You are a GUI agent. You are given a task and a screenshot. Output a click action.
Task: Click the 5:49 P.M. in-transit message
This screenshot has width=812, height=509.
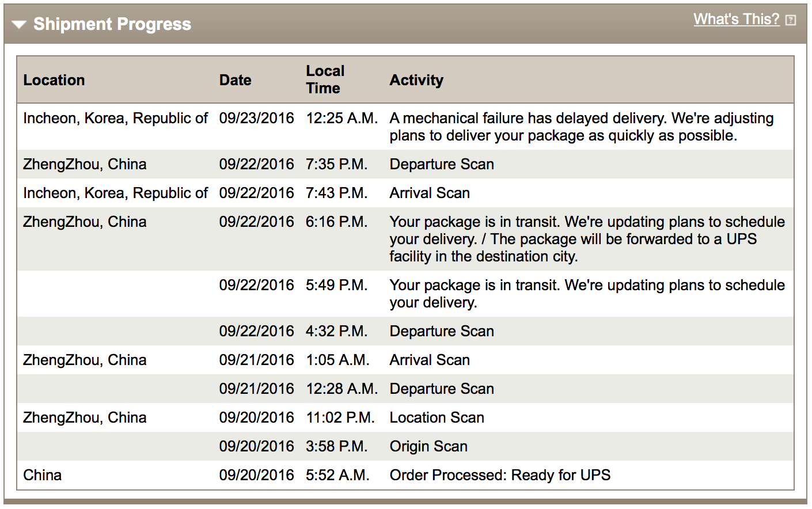587,294
